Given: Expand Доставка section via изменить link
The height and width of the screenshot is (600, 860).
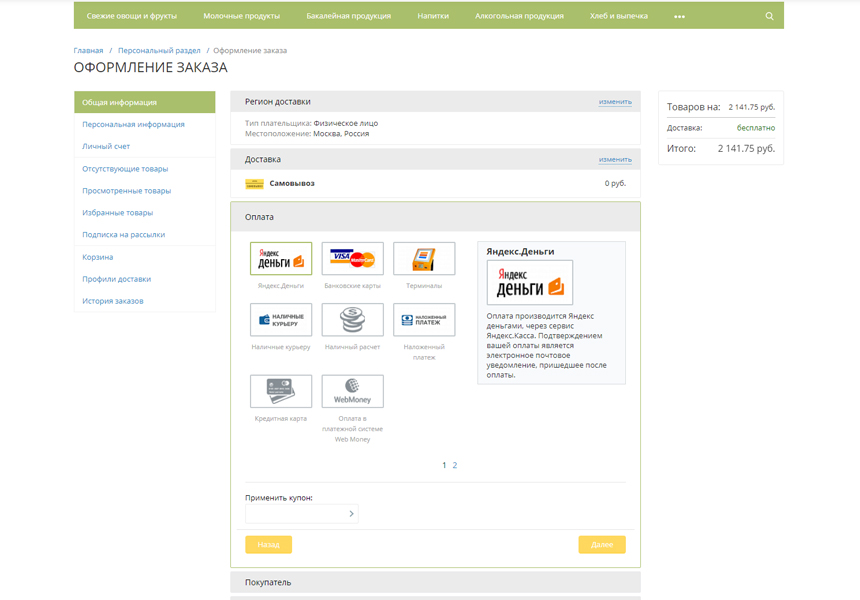Looking at the screenshot, I should tap(615, 160).
